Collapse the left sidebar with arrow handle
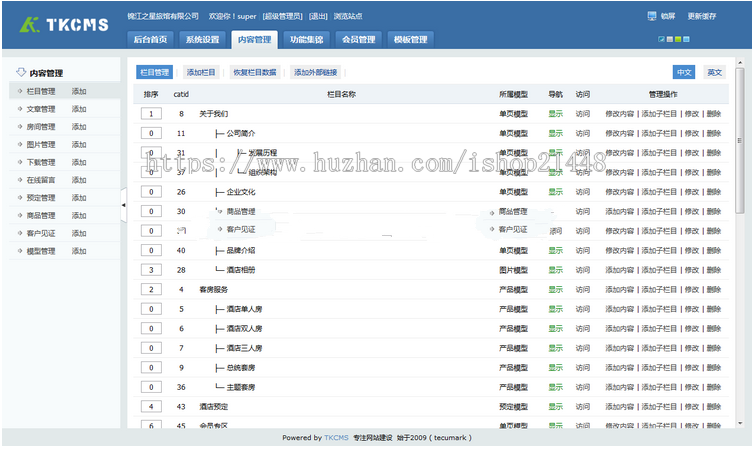Screen dimensions: 752x450 coord(123,205)
